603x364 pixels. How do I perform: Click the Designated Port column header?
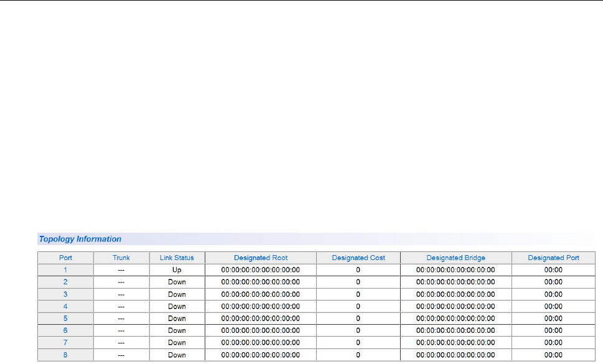[x=553, y=258]
